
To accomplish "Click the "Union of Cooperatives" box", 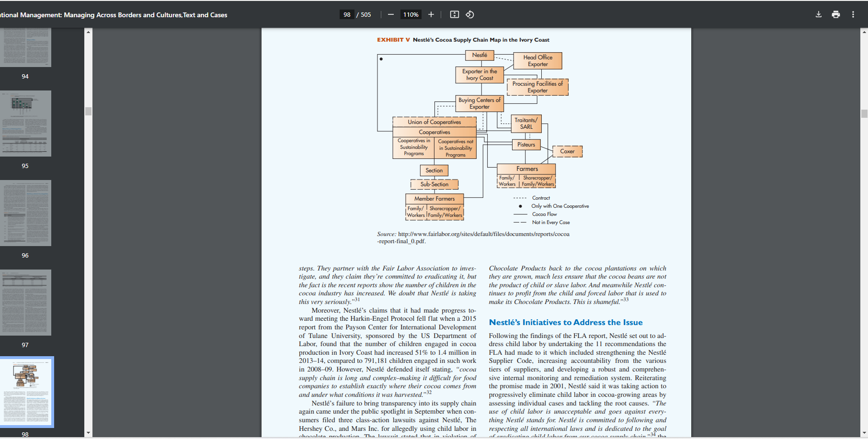I will [x=434, y=122].
